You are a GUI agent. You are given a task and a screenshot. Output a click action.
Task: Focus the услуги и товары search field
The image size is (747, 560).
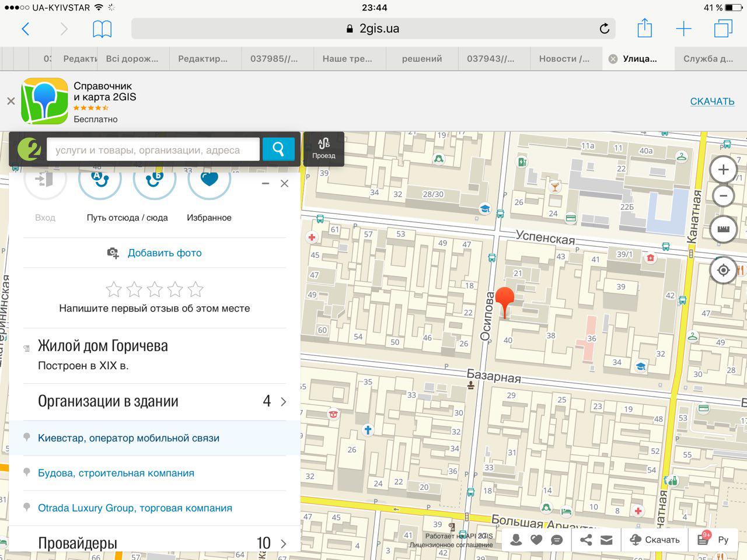(153, 149)
